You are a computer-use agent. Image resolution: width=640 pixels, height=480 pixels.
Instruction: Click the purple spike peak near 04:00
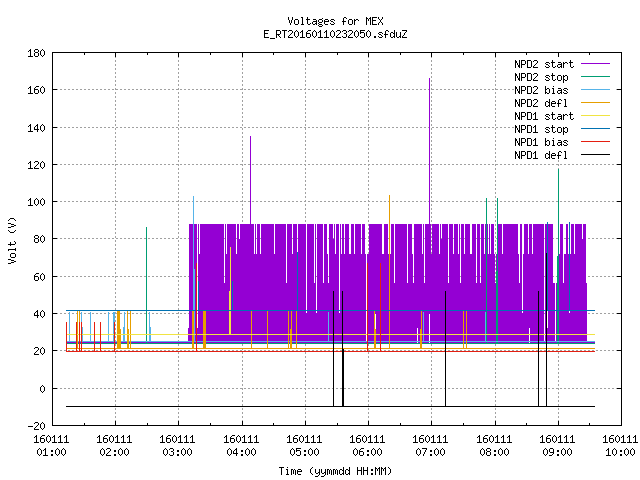(x=251, y=138)
